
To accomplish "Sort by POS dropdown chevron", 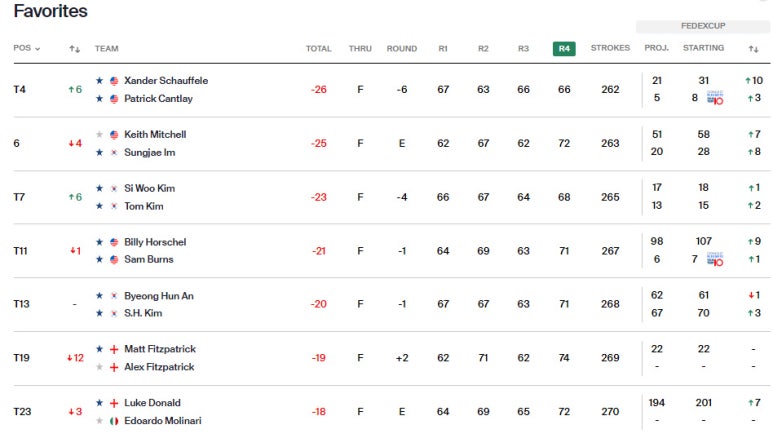I will 37,48.
